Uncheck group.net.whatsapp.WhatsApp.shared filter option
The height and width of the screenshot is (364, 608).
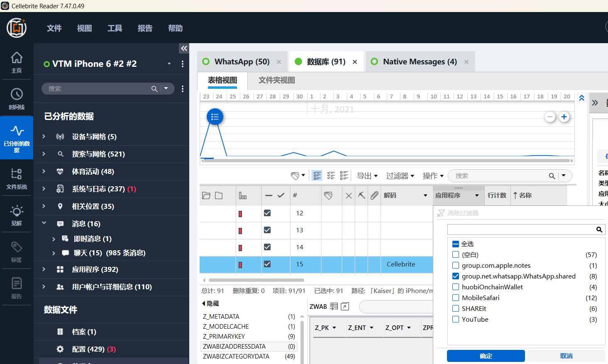coord(456,276)
